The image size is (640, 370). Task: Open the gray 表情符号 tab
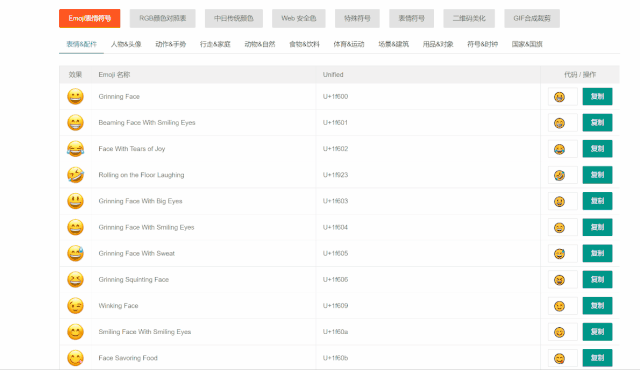coord(411,18)
